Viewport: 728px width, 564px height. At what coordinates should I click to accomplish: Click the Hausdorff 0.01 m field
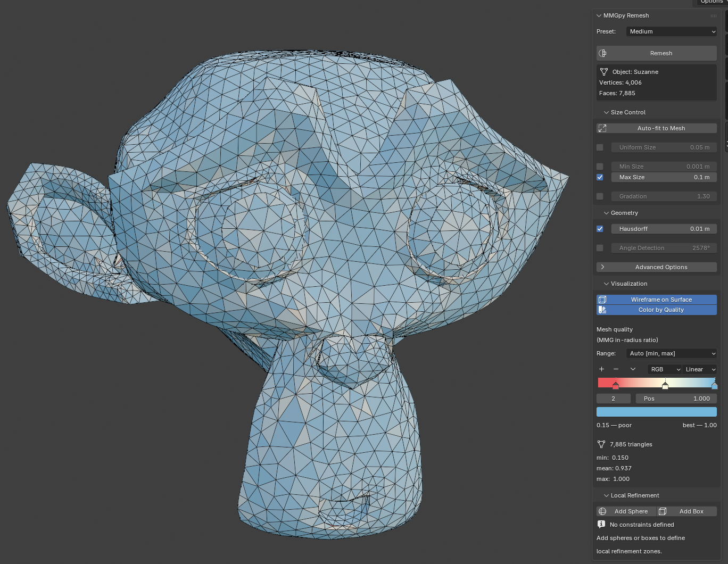[x=664, y=229]
